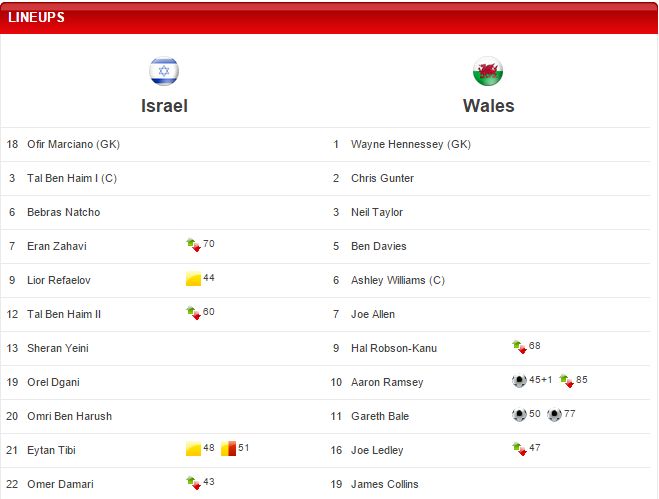Select player Gareth Bale
Screen dimensions: 659x499
pyautogui.click(x=379, y=416)
